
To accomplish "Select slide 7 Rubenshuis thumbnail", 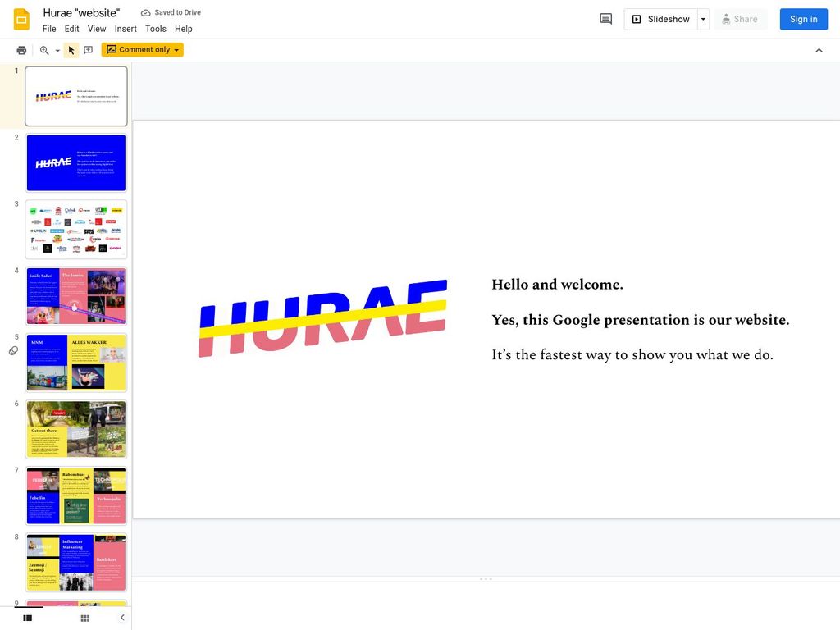I will pyautogui.click(x=76, y=496).
